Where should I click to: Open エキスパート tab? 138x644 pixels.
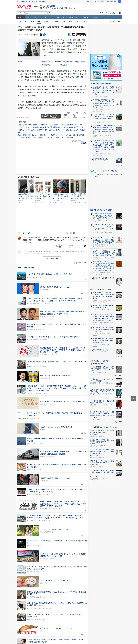(48, 17)
